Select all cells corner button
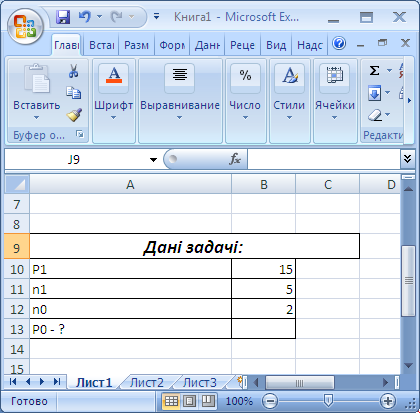The width and height of the screenshot is (420, 413). click(x=17, y=184)
